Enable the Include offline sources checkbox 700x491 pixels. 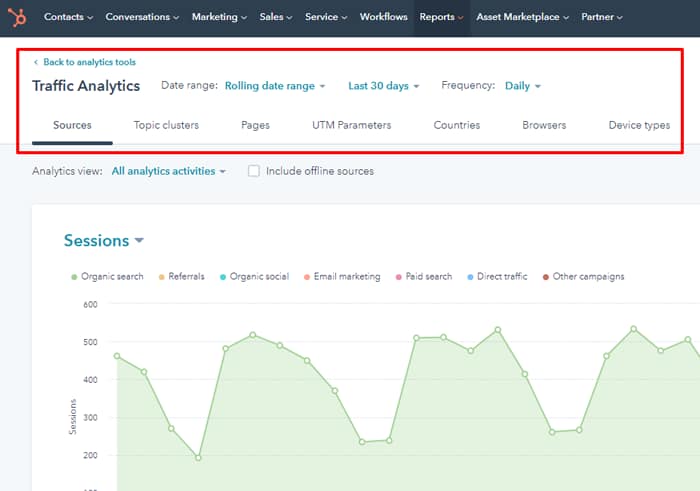(x=254, y=171)
